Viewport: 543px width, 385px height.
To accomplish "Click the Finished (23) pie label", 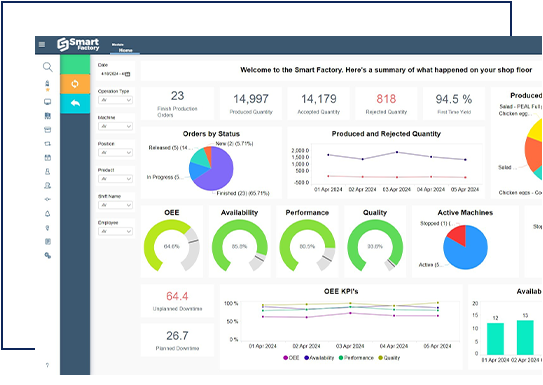I will [243, 193].
